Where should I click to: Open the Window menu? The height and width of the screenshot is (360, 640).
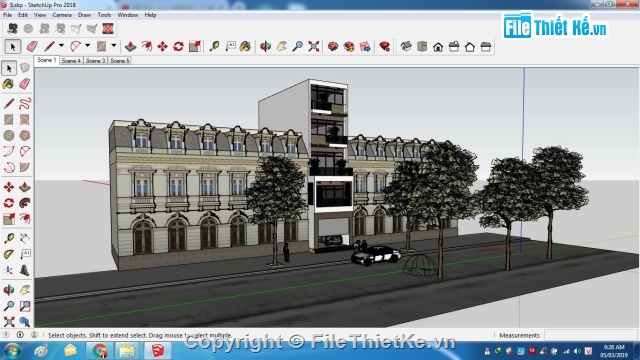pyautogui.click(x=128, y=15)
